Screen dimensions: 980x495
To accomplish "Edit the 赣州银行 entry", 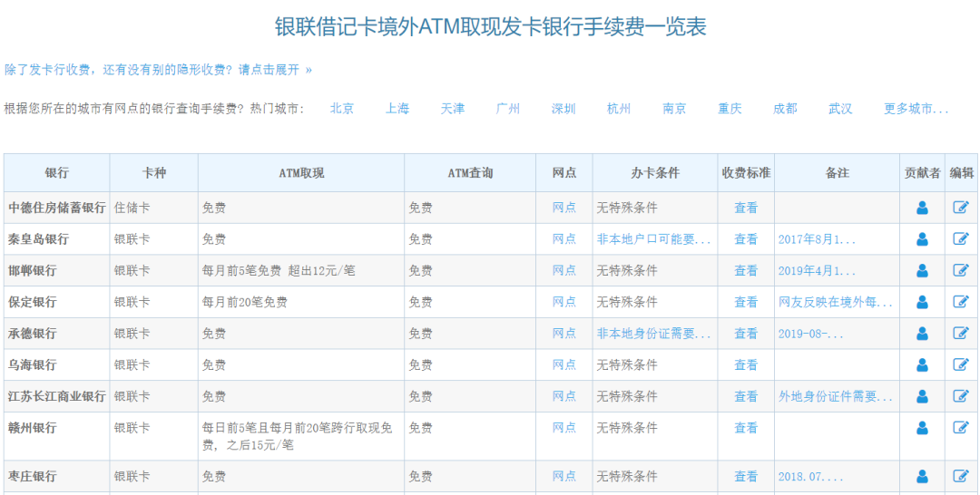I will click(x=961, y=427).
